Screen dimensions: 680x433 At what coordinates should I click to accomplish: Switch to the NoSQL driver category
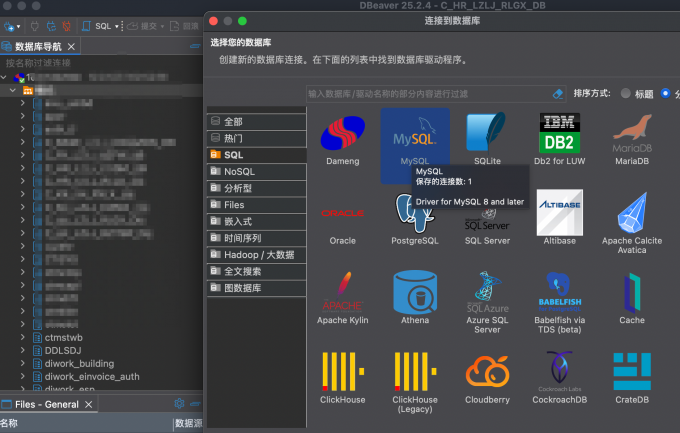click(257, 171)
